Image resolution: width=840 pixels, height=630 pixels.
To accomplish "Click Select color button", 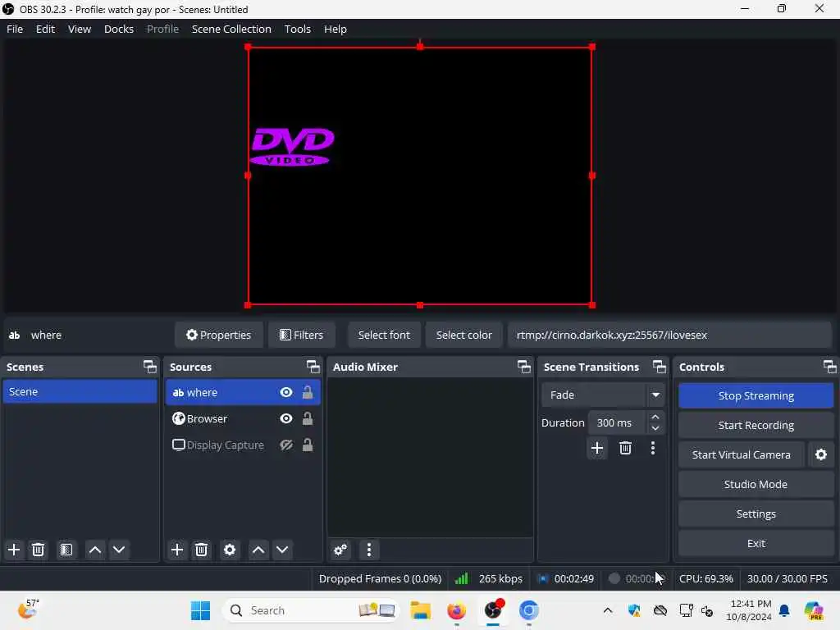I will (x=463, y=335).
